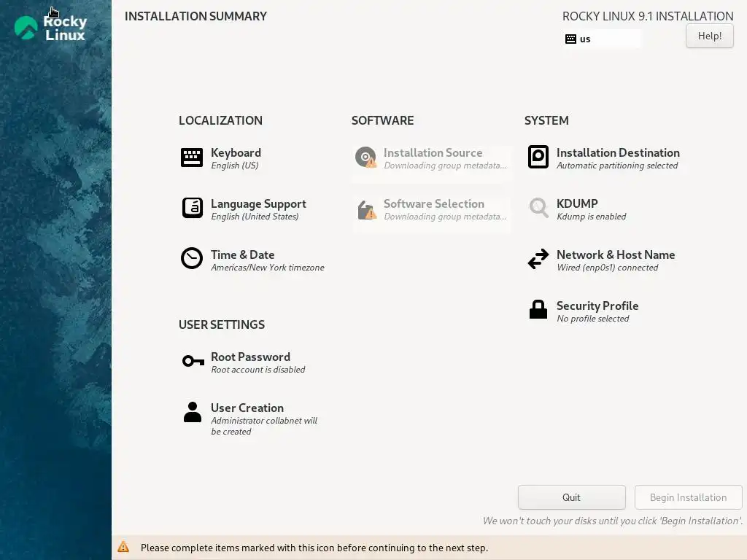
Task: Click 'Wired (enp0s1) connected' text
Action: 608,268
